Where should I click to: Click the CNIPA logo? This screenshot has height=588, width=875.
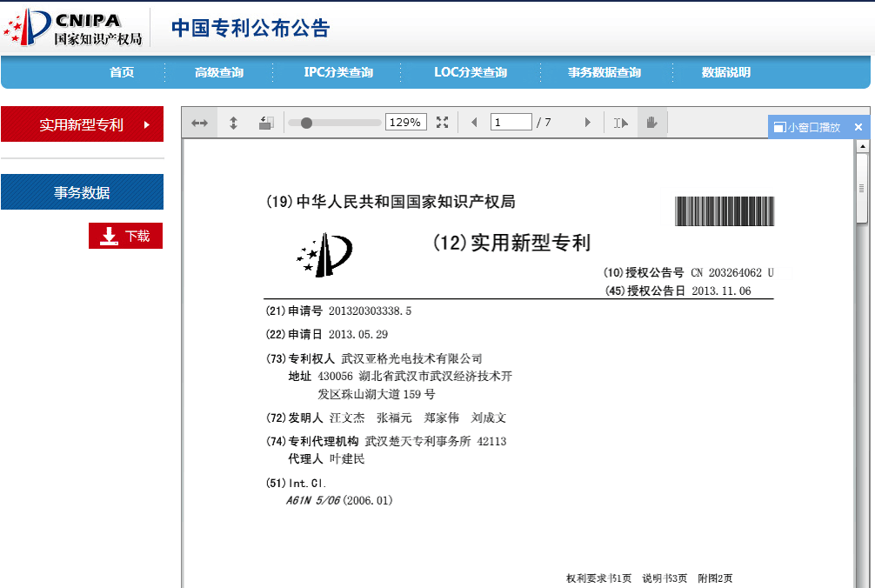73,27
